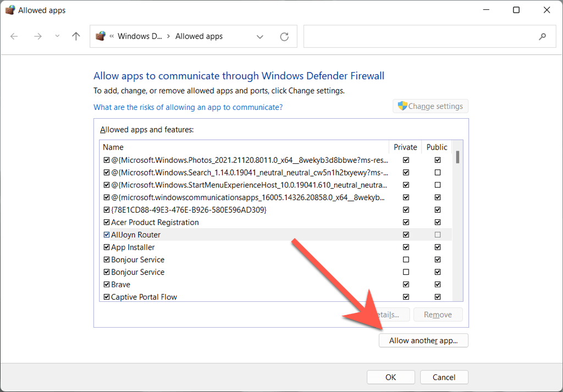
Task: Uncheck the App Installer checkbox
Action: coord(107,247)
